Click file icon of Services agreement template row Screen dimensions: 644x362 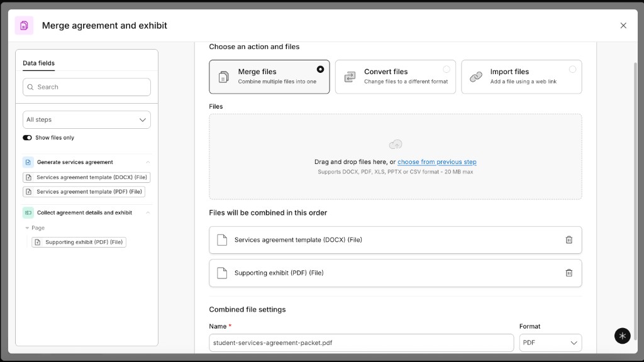[222, 240]
